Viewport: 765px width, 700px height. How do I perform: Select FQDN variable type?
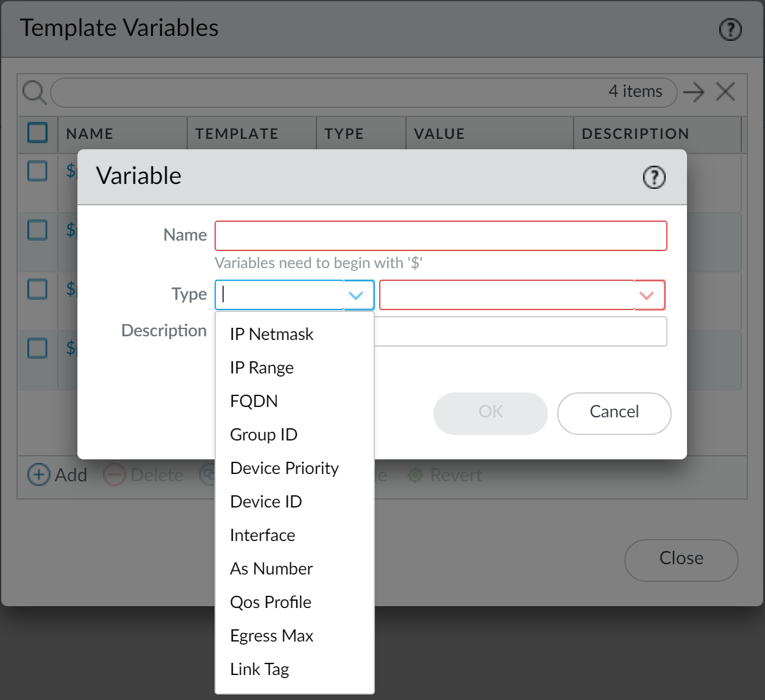[254, 401]
